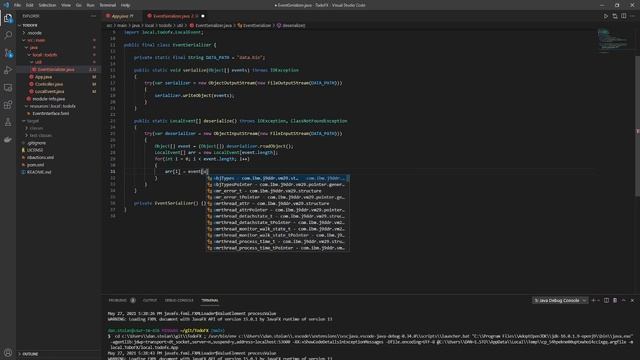Image resolution: width=640 pixels, height=360 pixels.
Task: Click the Run Java play button
Action: [606, 16]
